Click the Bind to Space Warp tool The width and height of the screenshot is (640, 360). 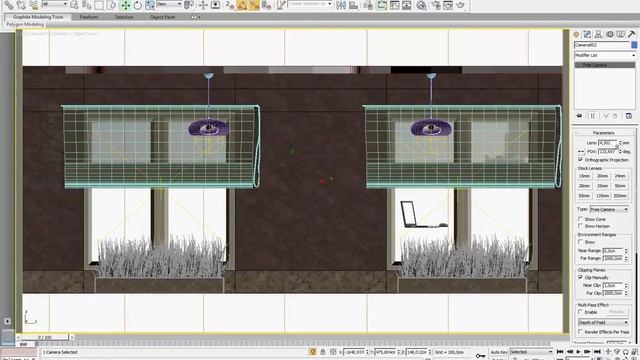coord(33,5)
